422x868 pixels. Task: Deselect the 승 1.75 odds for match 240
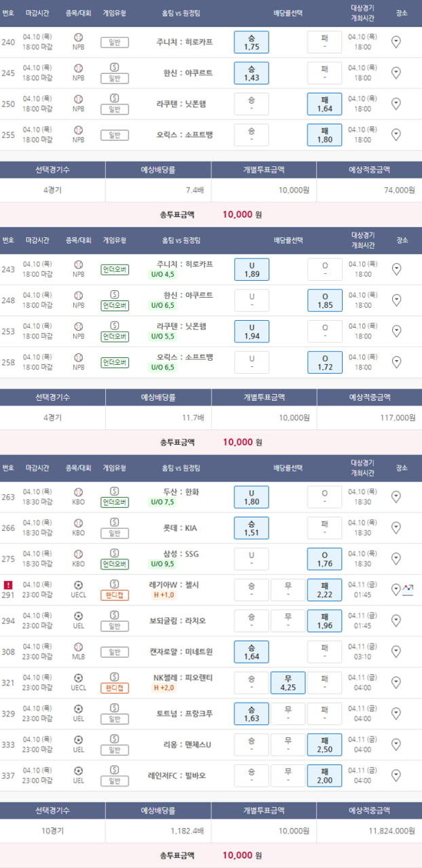251,42
